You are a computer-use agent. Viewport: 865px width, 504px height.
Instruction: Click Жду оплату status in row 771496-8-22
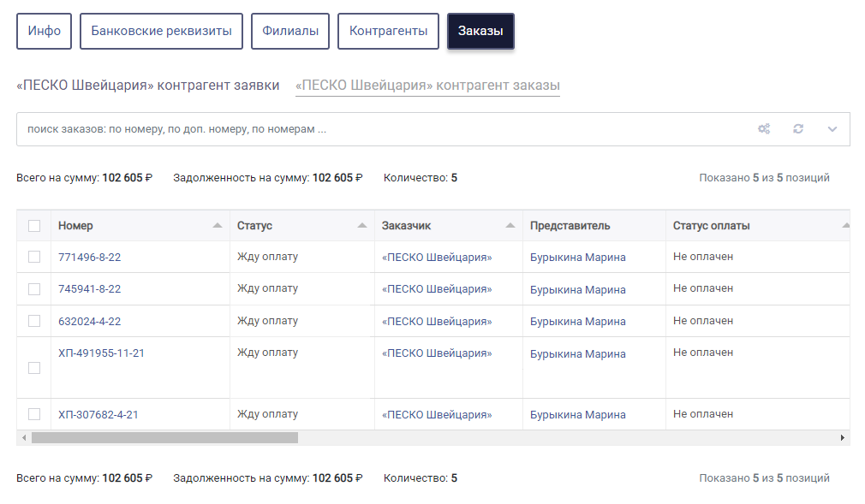[x=267, y=257]
